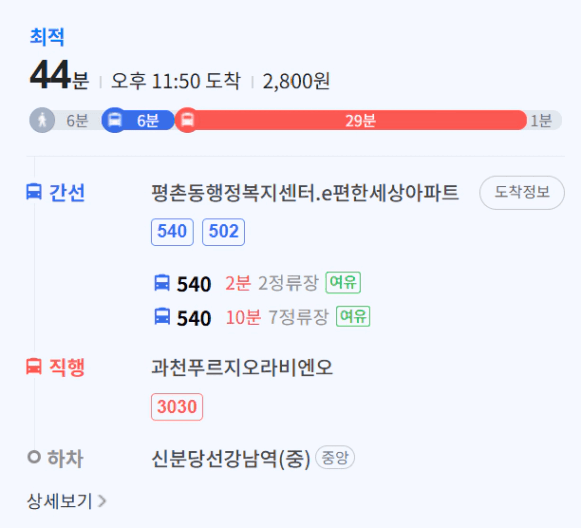This screenshot has height=528, width=581.
Task: Expand 상세보기 details chevron
Action: click(102, 501)
